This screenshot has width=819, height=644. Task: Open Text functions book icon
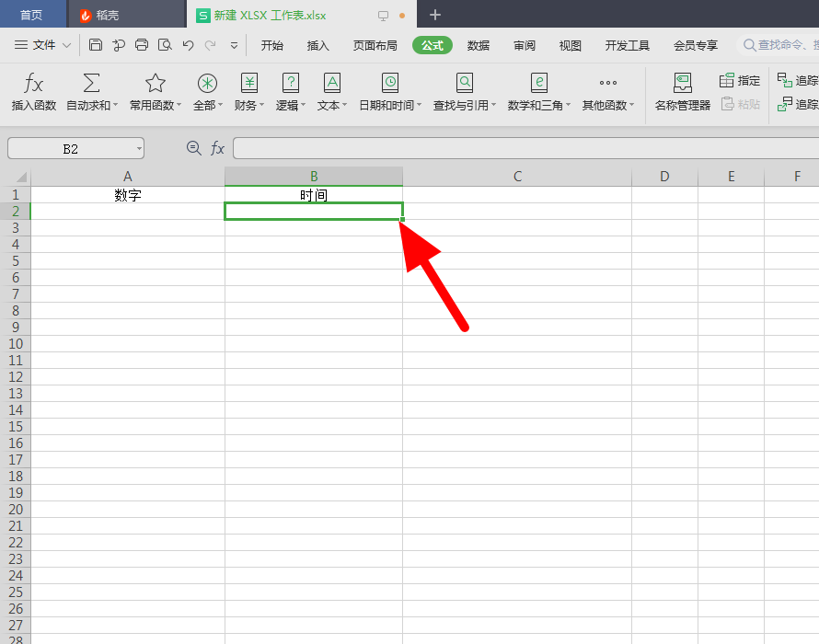point(332,83)
